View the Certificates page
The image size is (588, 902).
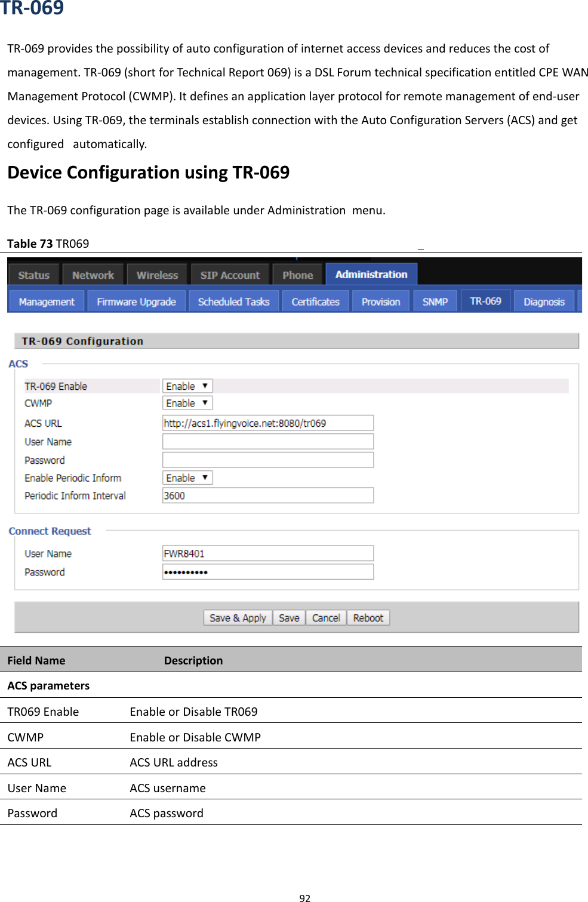[315, 301]
